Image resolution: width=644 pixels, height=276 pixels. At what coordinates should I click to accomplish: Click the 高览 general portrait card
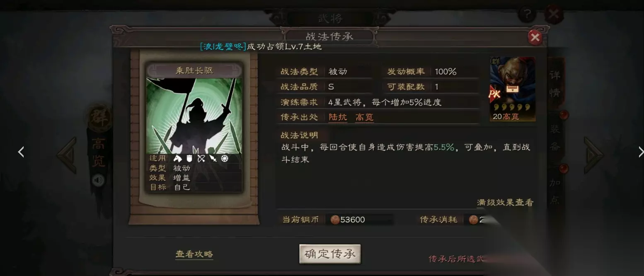(x=513, y=89)
